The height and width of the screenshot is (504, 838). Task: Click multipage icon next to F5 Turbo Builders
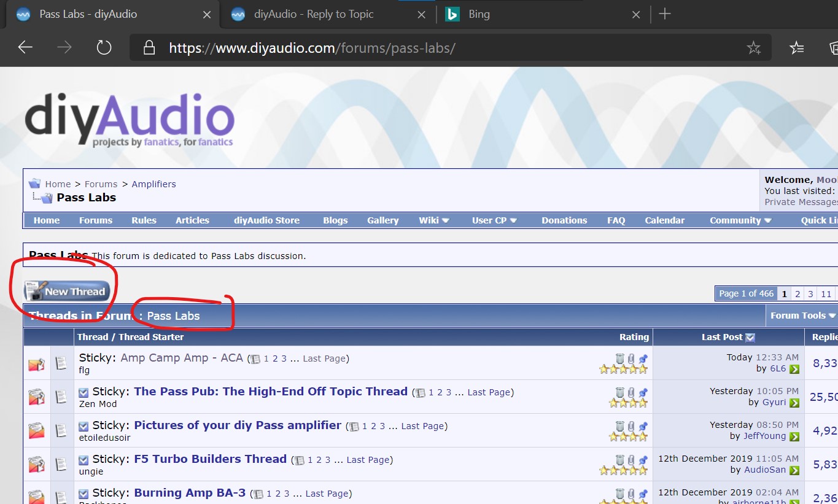[300, 460]
